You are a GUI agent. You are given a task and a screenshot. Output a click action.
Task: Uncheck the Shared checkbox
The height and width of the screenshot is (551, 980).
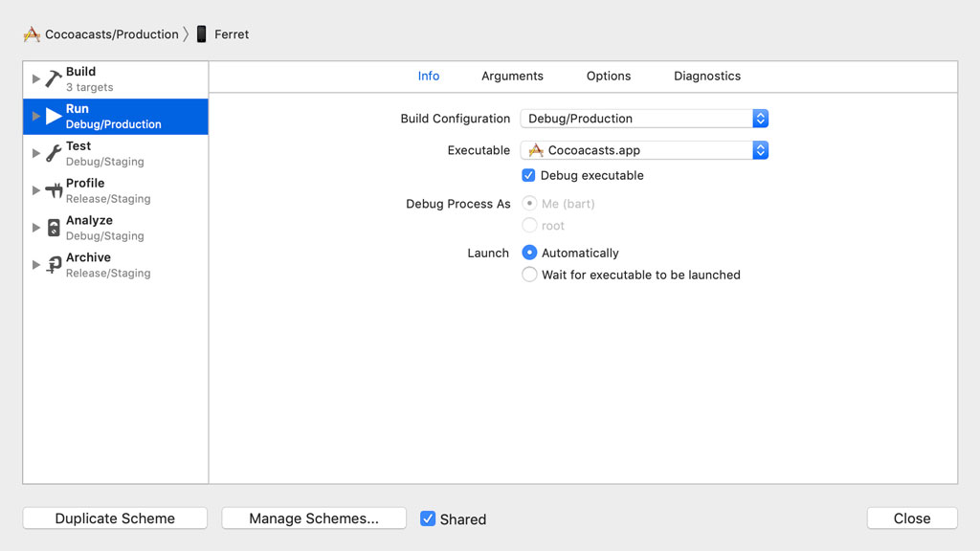427,518
